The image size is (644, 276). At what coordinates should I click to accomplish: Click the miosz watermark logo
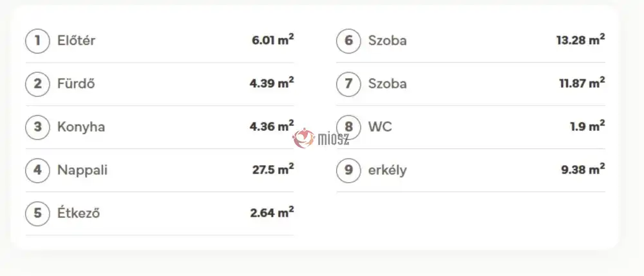(x=321, y=138)
